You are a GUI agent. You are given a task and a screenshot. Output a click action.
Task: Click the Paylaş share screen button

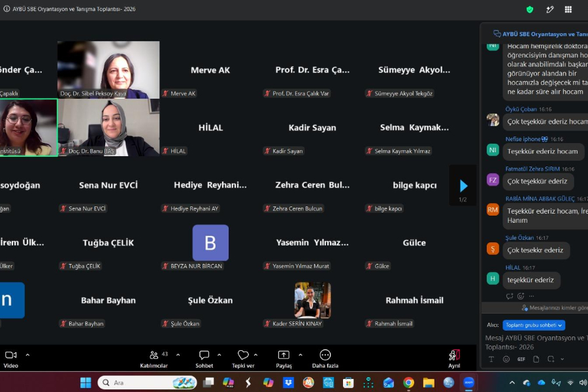tap(284, 359)
